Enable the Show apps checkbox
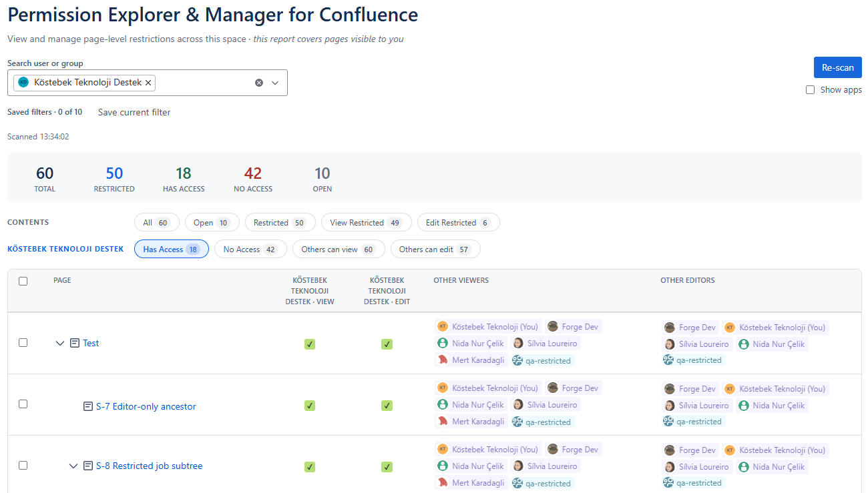 [810, 89]
